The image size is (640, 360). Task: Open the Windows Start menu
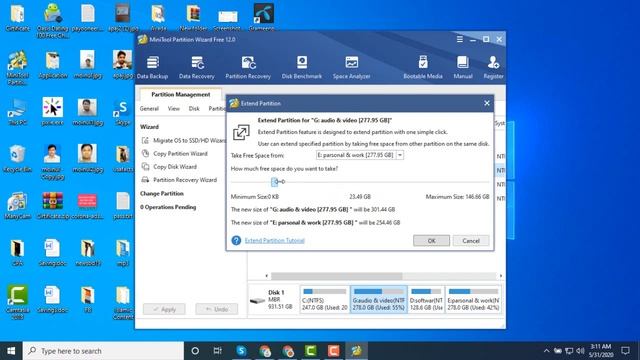coord(11,351)
